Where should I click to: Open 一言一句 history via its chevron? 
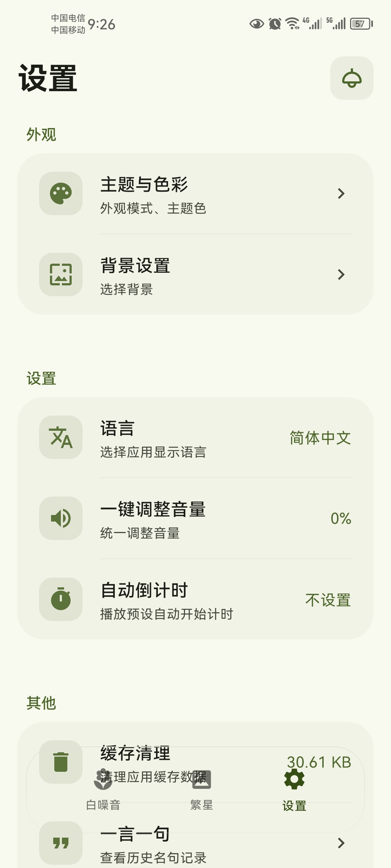(341, 843)
